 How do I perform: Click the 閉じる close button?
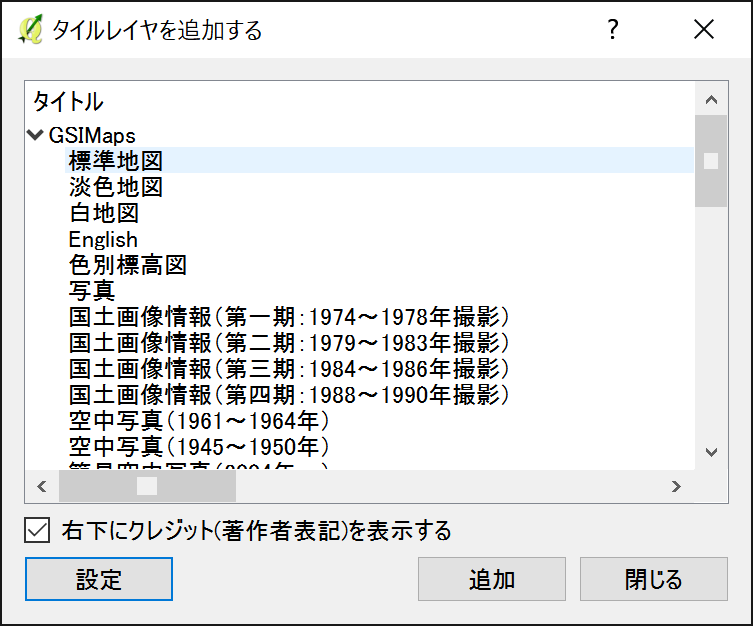click(x=654, y=579)
